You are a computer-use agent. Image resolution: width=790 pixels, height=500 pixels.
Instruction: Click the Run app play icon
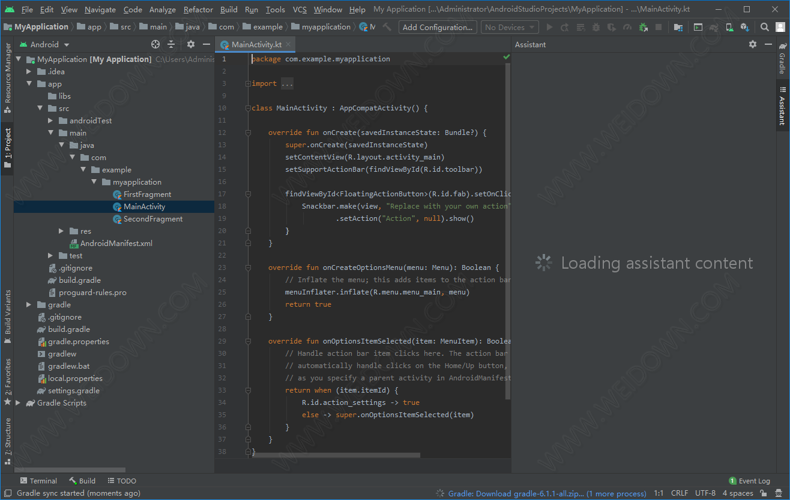tap(550, 27)
